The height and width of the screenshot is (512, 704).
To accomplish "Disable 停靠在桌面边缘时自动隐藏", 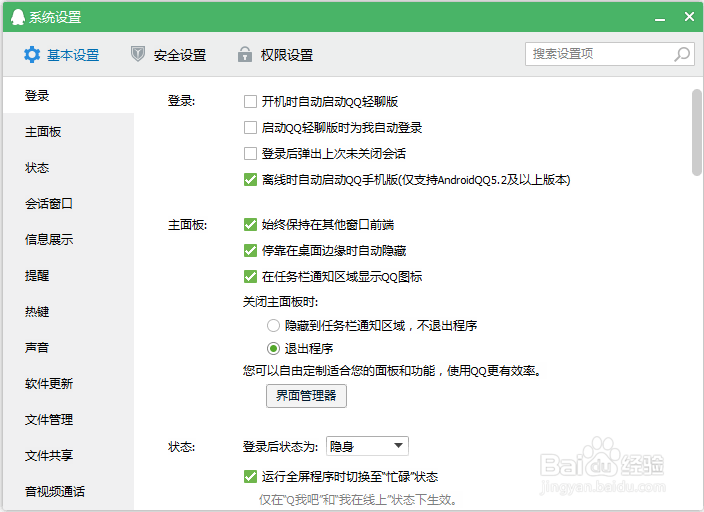I will pos(251,250).
